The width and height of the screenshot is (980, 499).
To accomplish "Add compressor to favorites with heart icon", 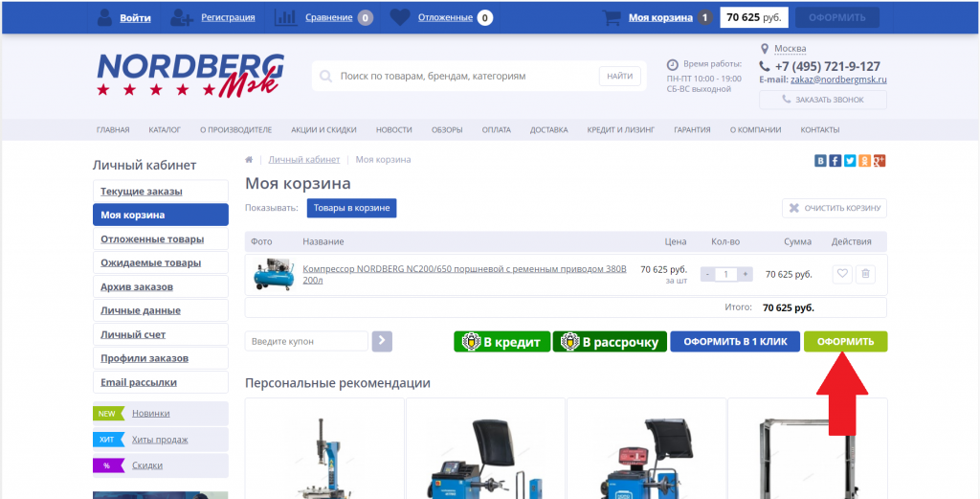I will point(842,274).
